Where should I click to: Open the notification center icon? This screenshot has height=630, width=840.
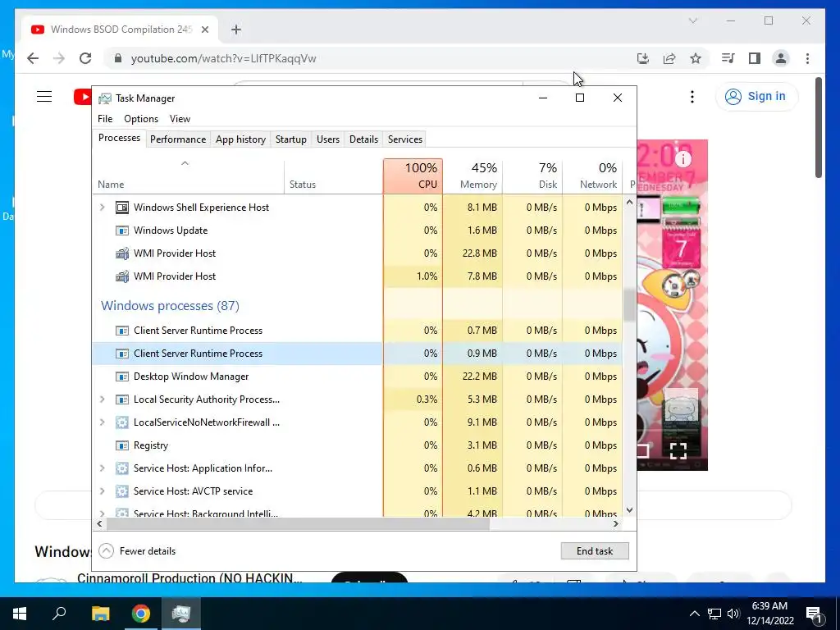pos(814,614)
